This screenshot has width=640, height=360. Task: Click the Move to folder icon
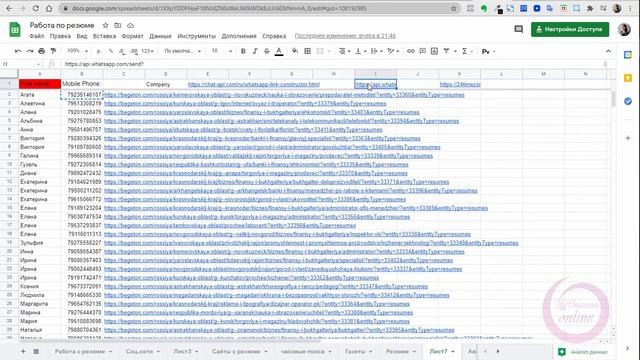[118, 25]
